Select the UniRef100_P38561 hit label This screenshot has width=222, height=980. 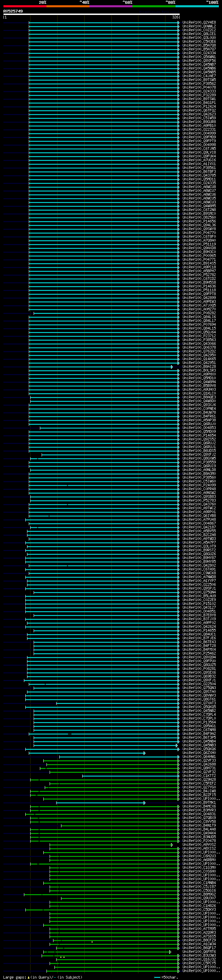[x=199, y=168]
